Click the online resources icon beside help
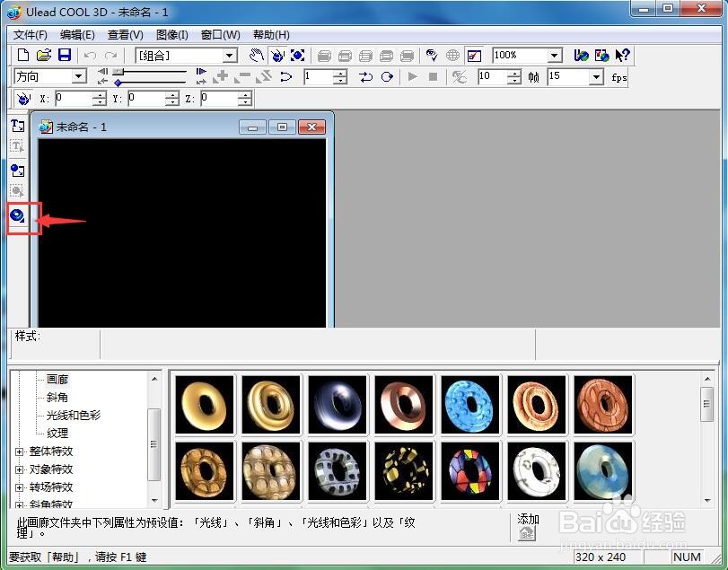 (601, 56)
